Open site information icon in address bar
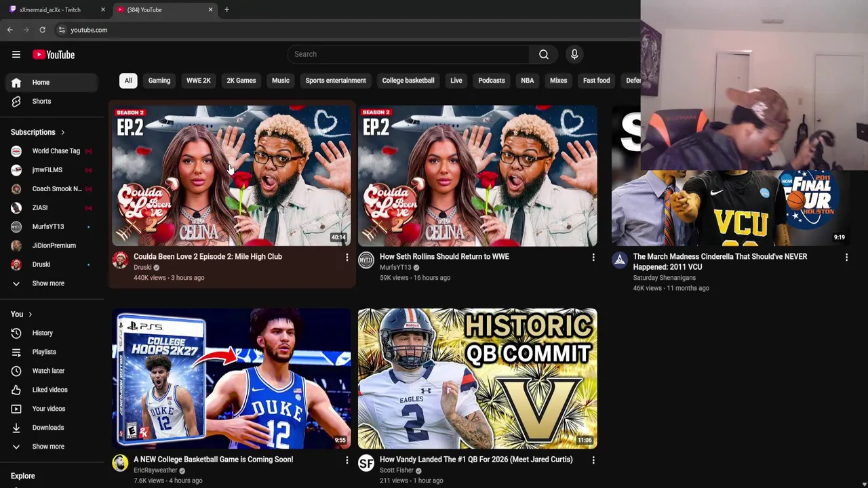This screenshot has width=868, height=488. coord(62,30)
